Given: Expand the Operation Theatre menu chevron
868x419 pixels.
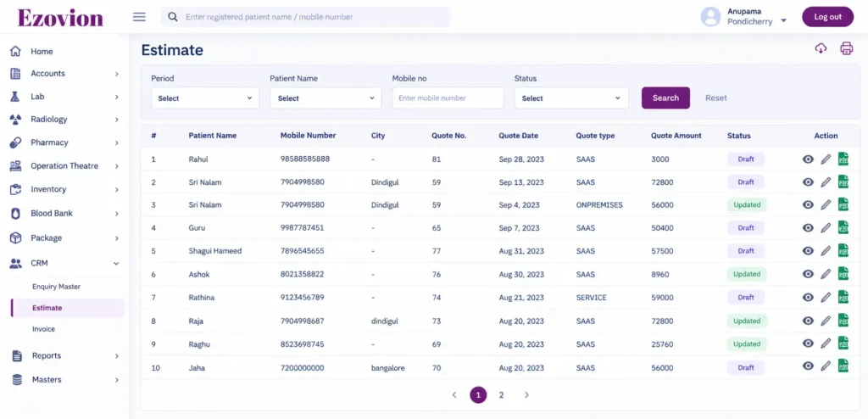Looking at the screenshot, I should [x=117, y=166].
